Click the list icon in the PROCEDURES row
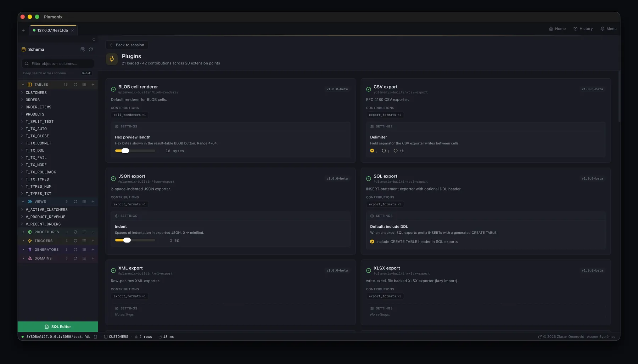Viewport: 638px width, 364px height. pos(84,232)
